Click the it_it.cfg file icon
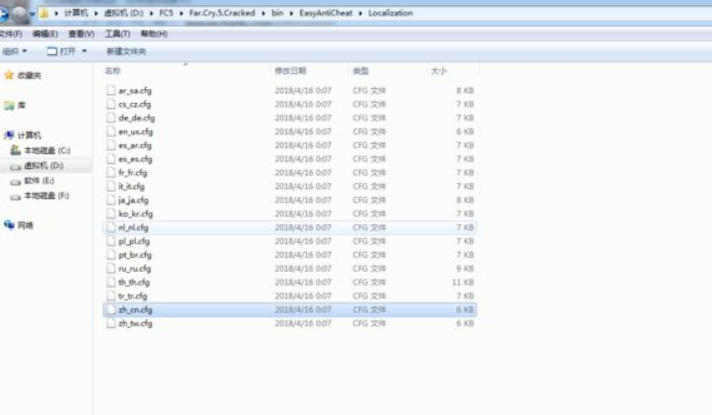The image size is (712, 415). tap(111, 186)
